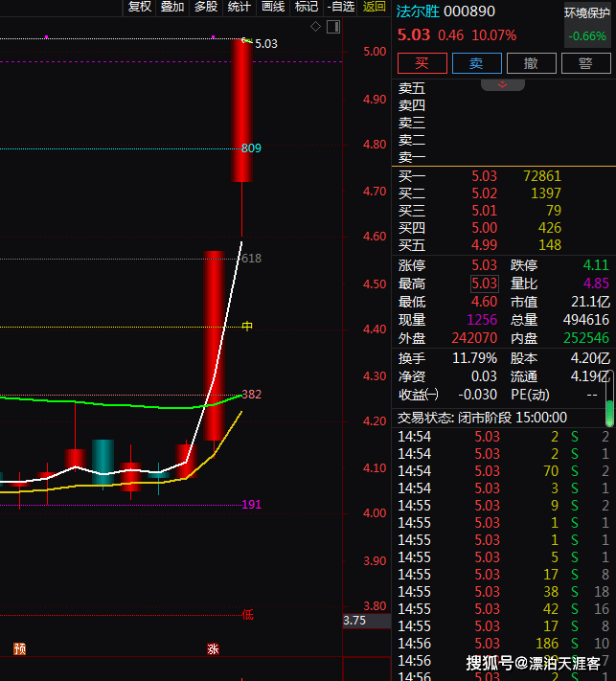This screenshot has width=616, height=681.
Task: Open the 标记 marking menu
Action: coord(307,7)
